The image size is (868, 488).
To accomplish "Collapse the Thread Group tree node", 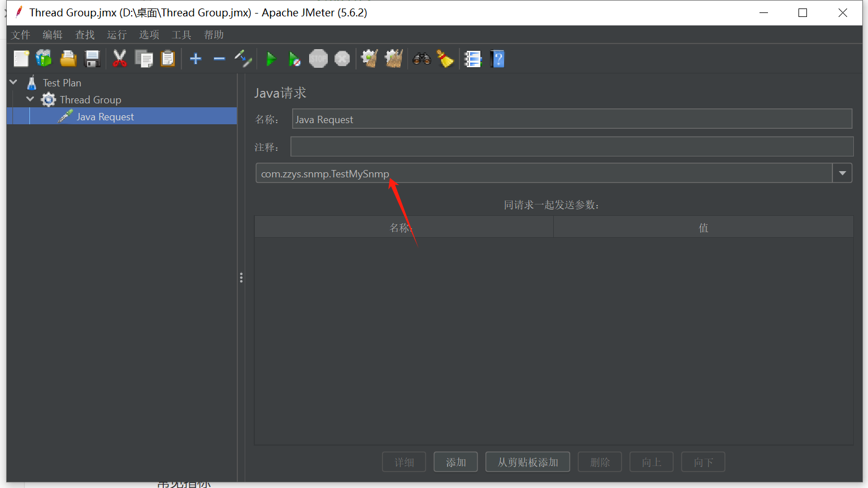I will click(x=31, y=99).
